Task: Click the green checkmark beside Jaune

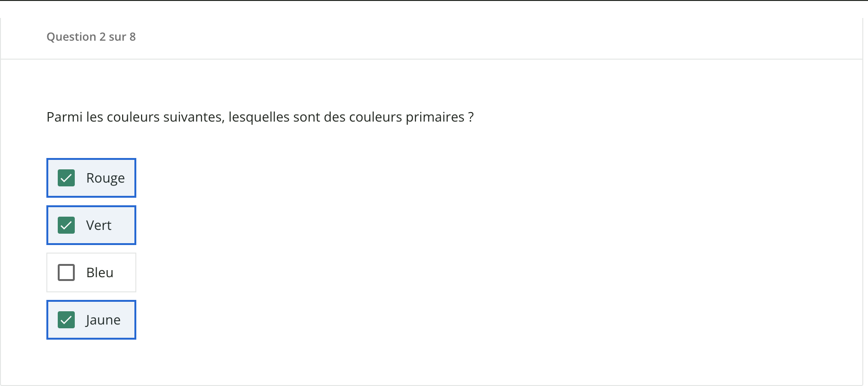Action: point(66,320)
